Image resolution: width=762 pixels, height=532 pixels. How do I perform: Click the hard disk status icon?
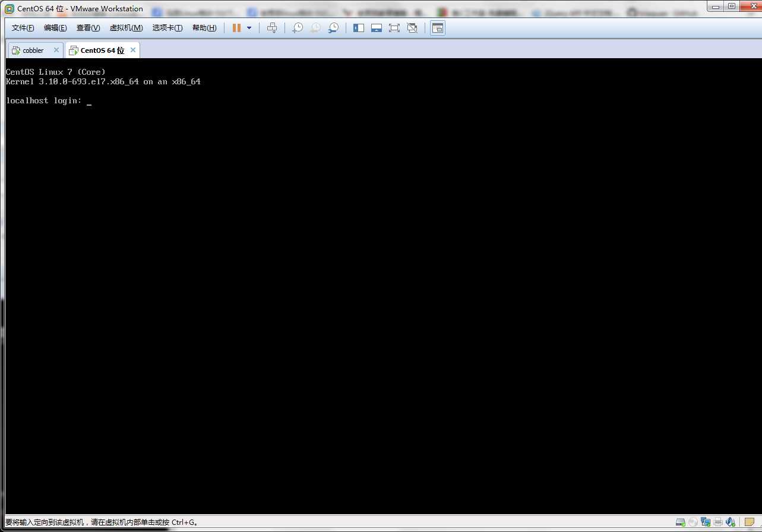tap(681, 522)
